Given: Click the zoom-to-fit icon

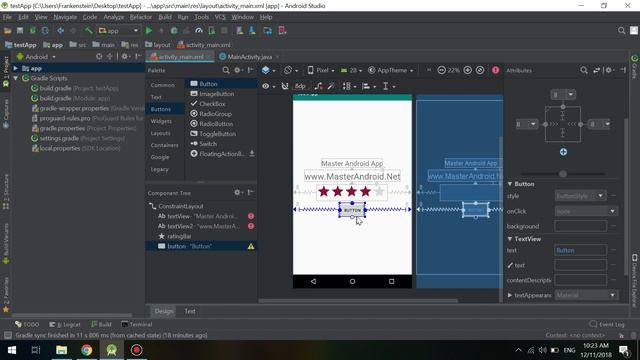Looking at the screenshot, I should [x=480, y=70].
